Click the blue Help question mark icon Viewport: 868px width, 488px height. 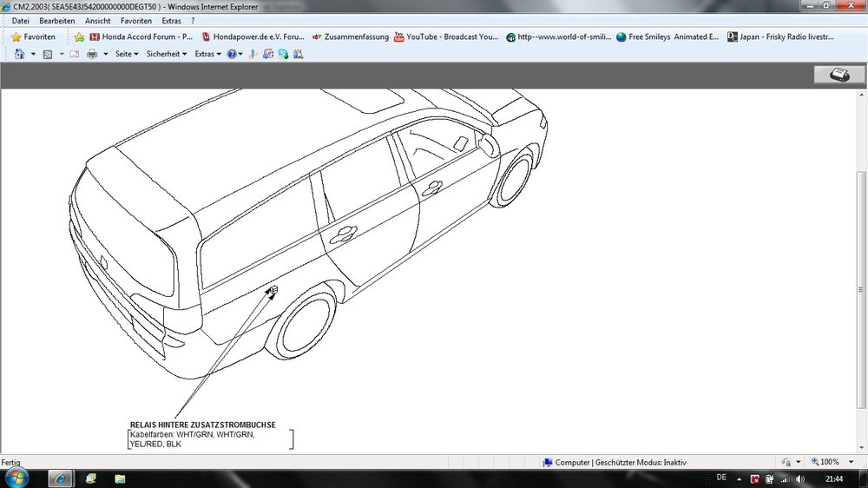point(232,54)
